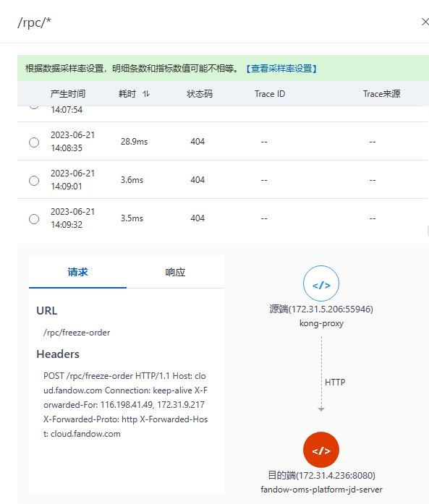Open the 查看采样率设置 link
Screen dimensions: 429x504
point(281,69)
